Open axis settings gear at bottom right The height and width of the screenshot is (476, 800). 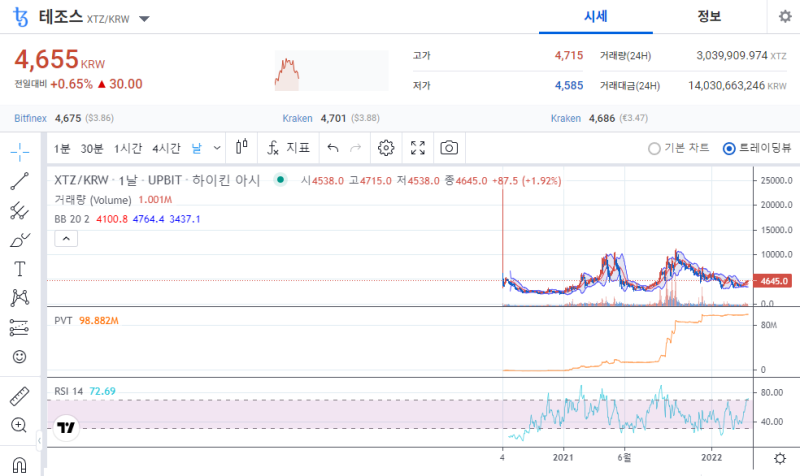point(780,458)
